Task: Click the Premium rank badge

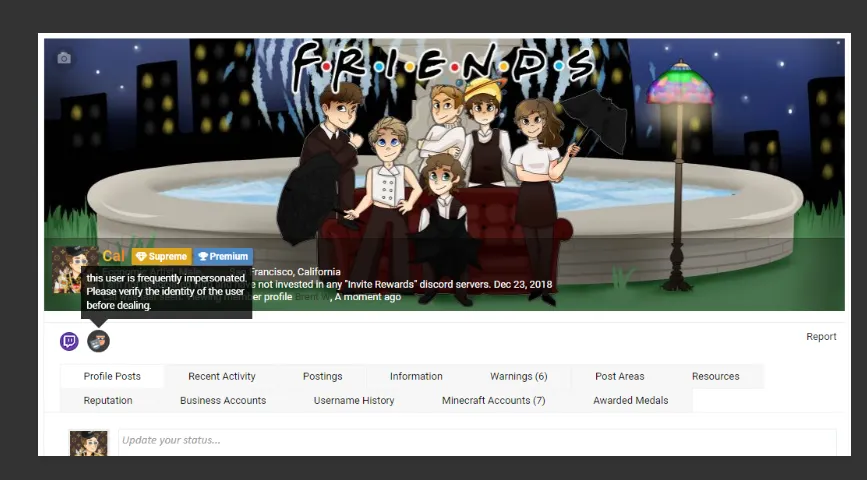Action: 223,257
